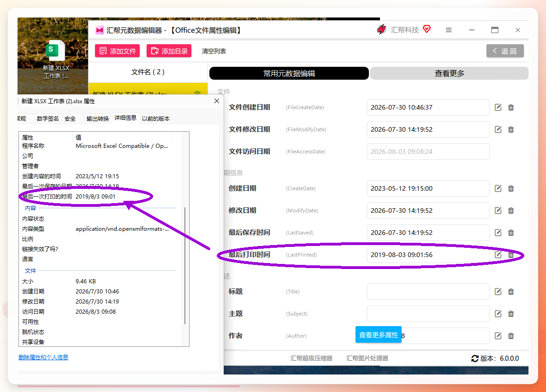This screenshot has width=546, height=392.
Task: Click the edit icon for 文件创建日期
Action: (498, 107)
